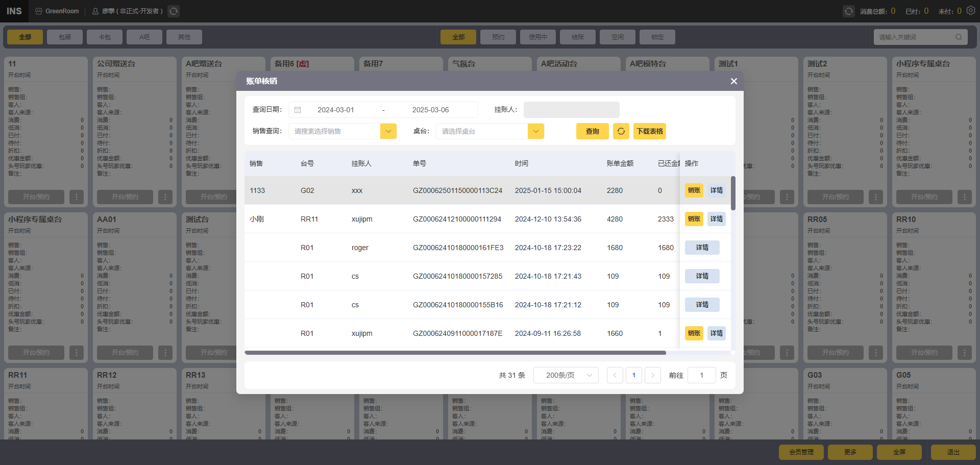
Task: Click the end date 2025-03-06 field
Action: pyautogui.click(x=431, y=110)
